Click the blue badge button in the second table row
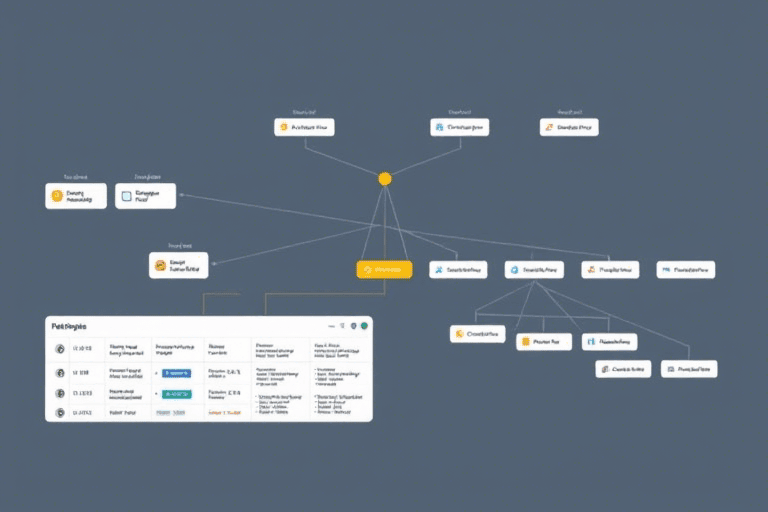The height and width of the screenshot is (512, 768). 176,372
